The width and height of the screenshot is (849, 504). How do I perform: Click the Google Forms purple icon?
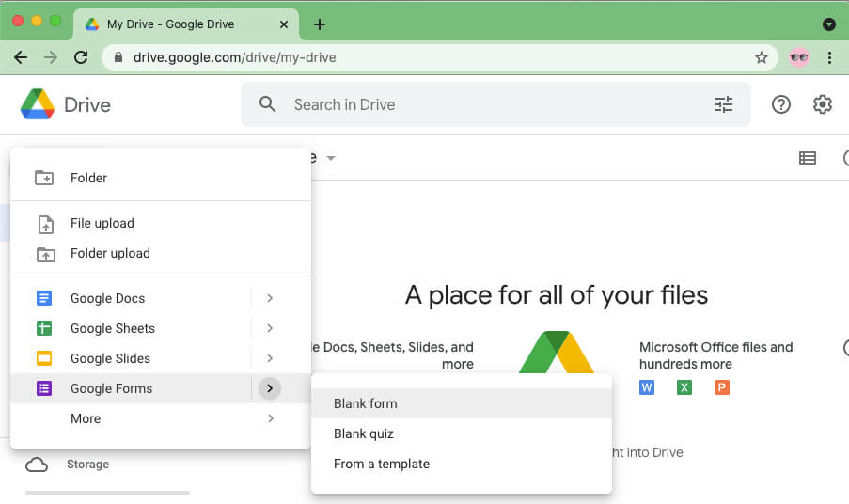coord(44,388)
